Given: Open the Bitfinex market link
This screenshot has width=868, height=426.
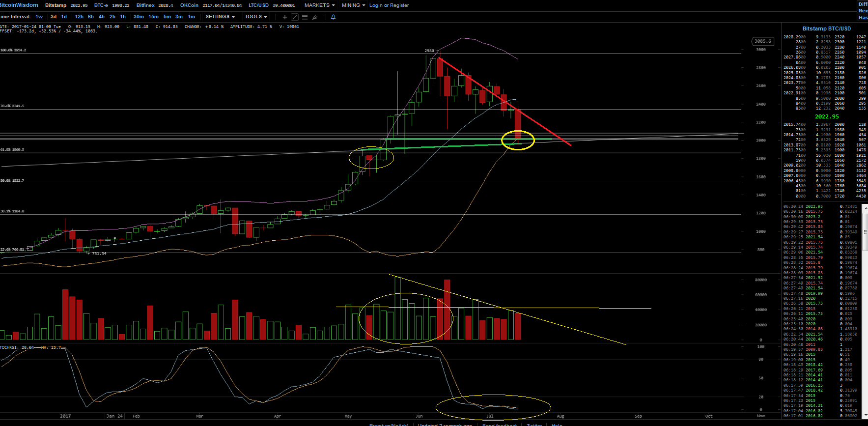Looking at the screenshot, I should (x=145, y=5).
